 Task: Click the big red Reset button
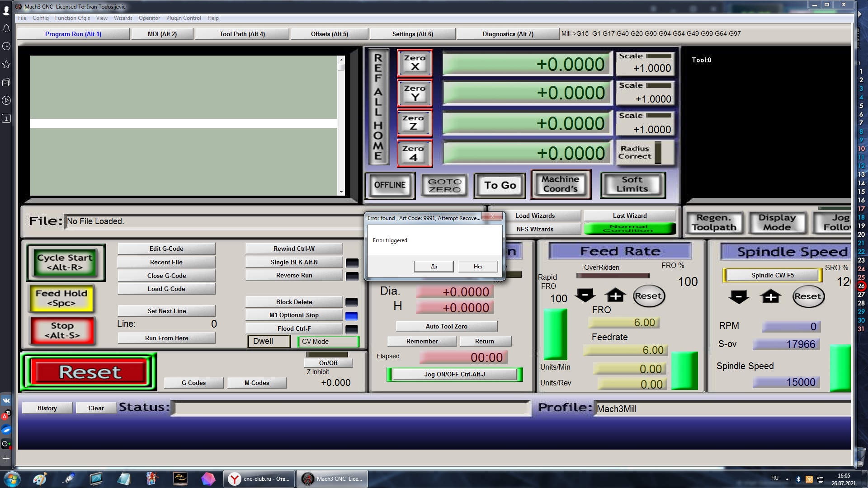tap(90, 372)
